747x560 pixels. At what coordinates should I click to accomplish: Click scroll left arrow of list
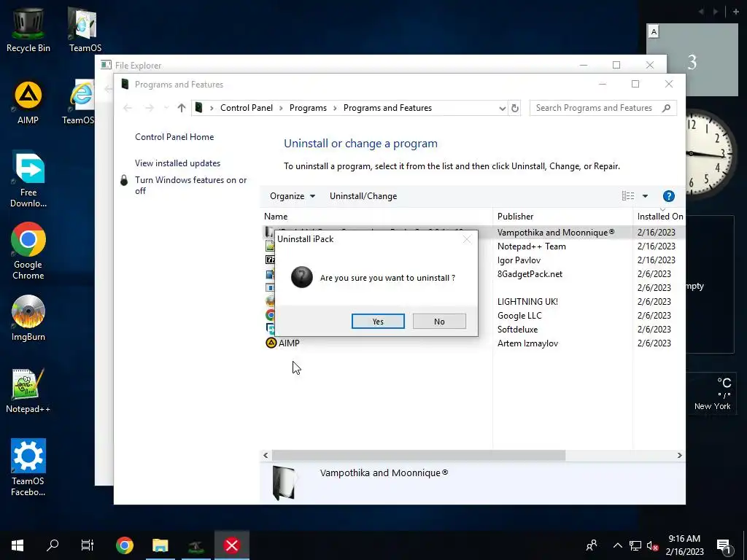pos(266,456)
